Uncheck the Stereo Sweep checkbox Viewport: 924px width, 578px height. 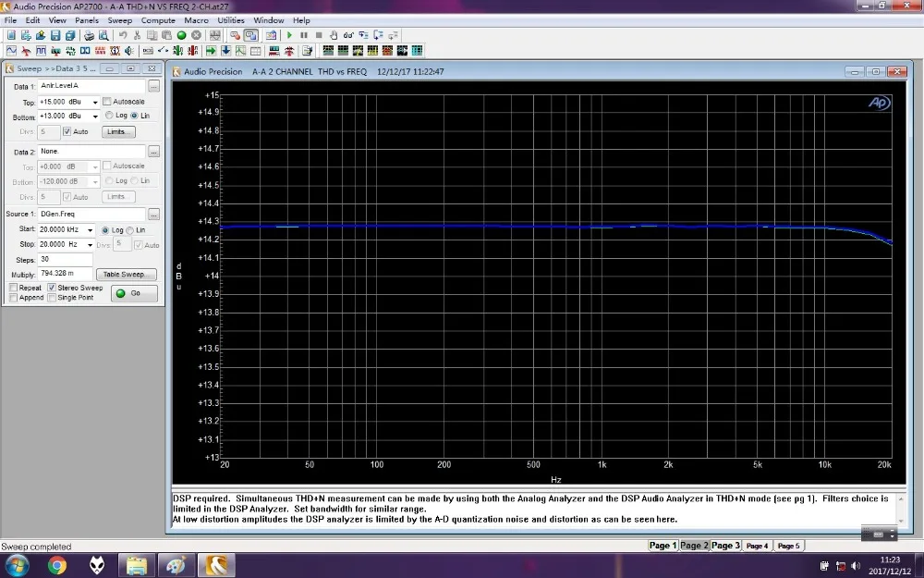[x=53, y=288]
